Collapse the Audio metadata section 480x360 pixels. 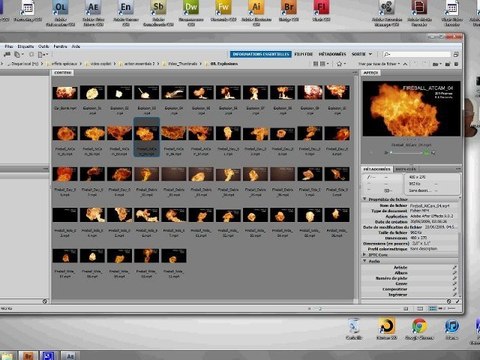point(365,261)
